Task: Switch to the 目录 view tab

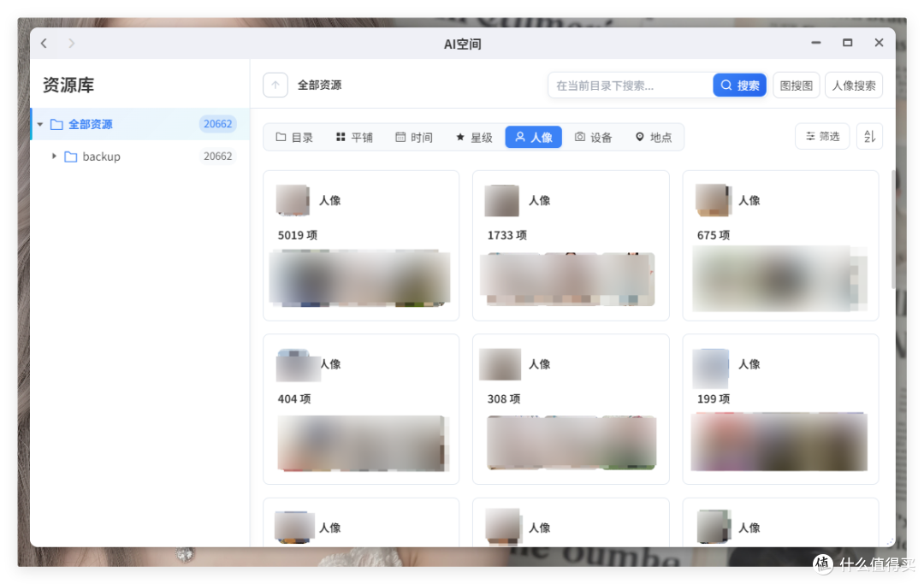Action: coord(294,137)
